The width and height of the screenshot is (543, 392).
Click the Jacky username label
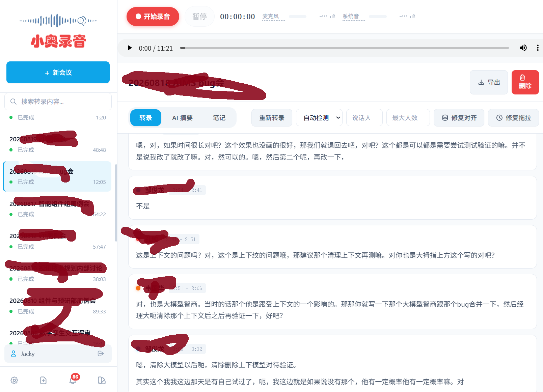click(28, 354)
